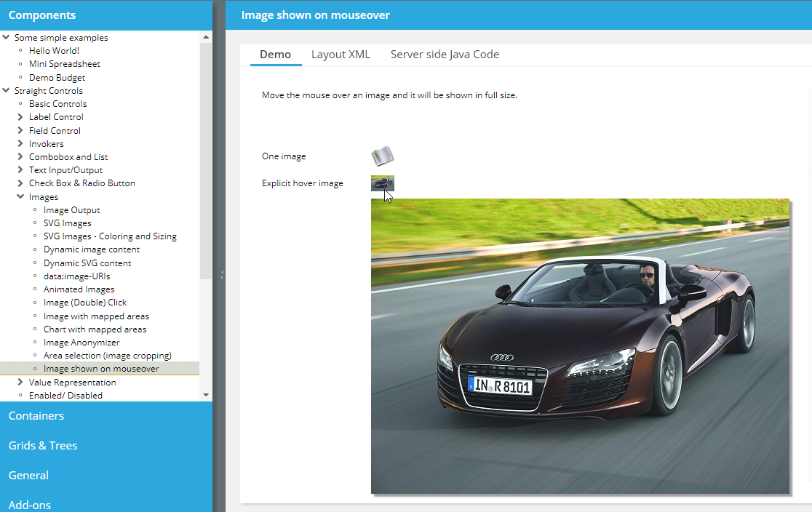The height and width of the screenshot is (512, 812).
Task: Collapse the Images tree node
Action: pos(20,197)
